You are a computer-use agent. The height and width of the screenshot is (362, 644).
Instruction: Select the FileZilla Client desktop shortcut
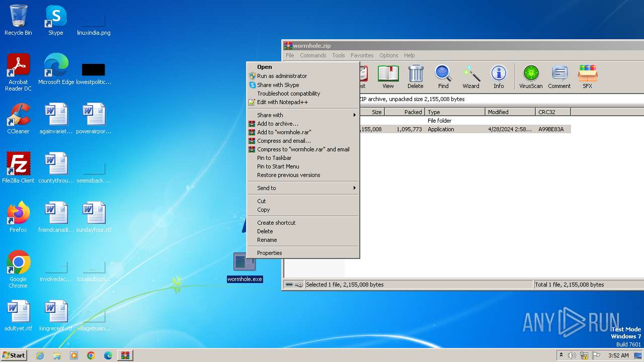coord(18,168)
